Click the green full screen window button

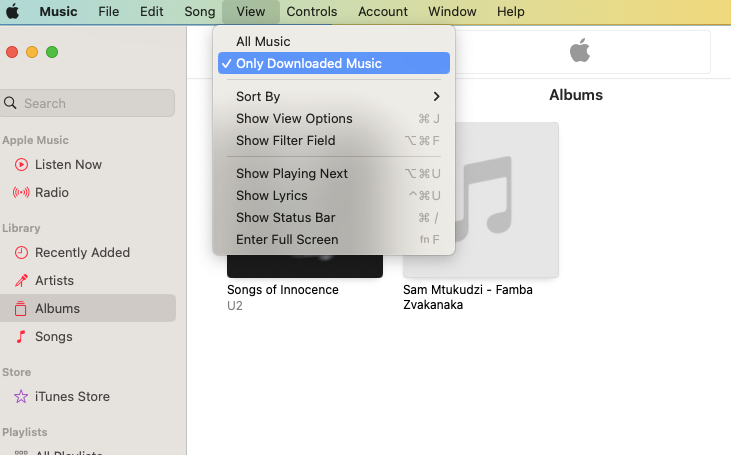(52, 52)
